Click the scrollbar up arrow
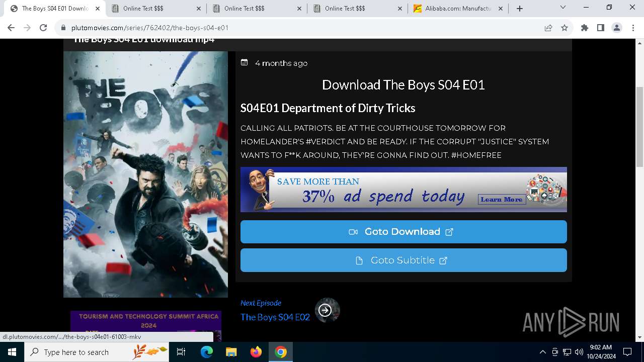Viewport: 644px width, 362px height. [x=640, y=43]
